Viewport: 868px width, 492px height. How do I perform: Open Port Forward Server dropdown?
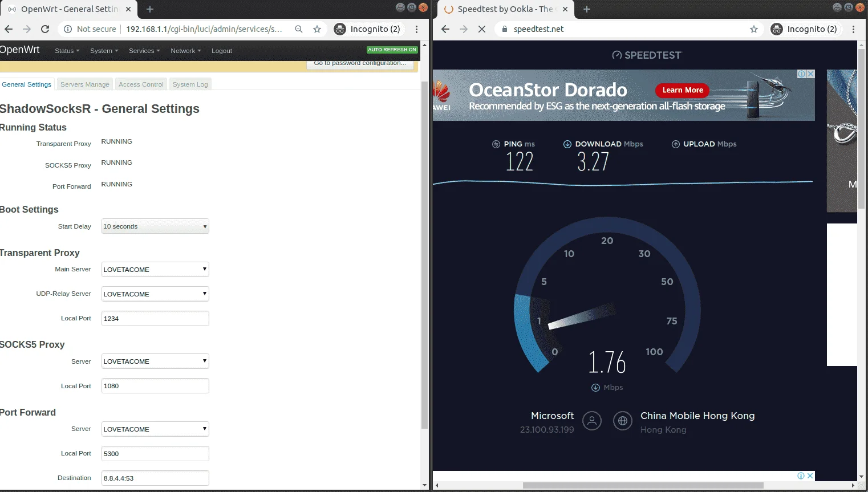[155, 429]
